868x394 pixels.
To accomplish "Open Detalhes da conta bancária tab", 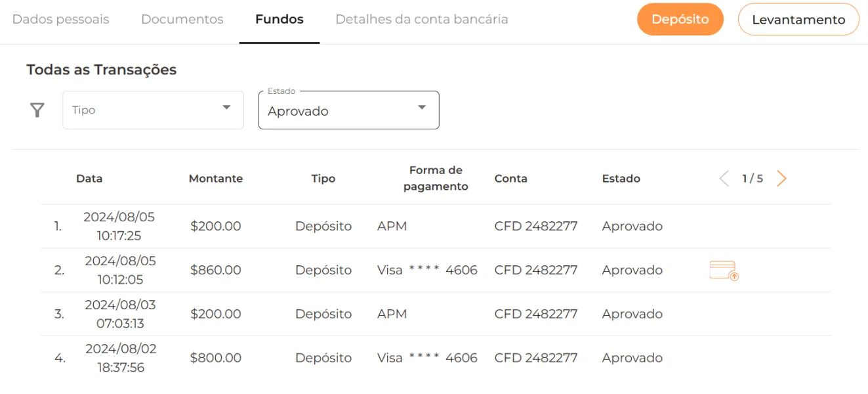I will [x=422, y=20].
